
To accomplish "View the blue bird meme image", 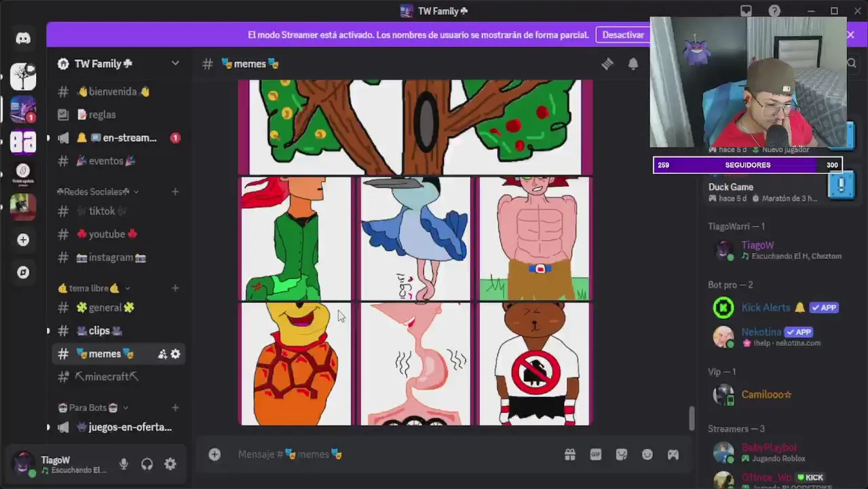I will [415, 238].
